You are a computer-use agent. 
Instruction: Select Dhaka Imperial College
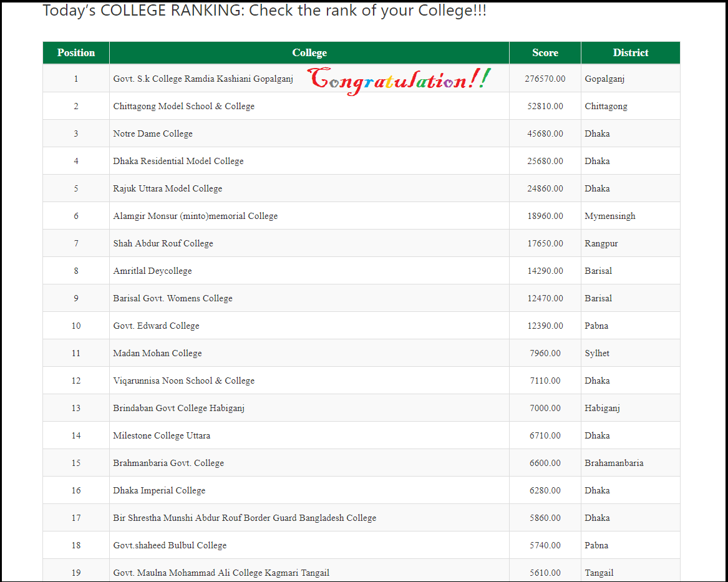pyautogui.click(x=159, y=490)
